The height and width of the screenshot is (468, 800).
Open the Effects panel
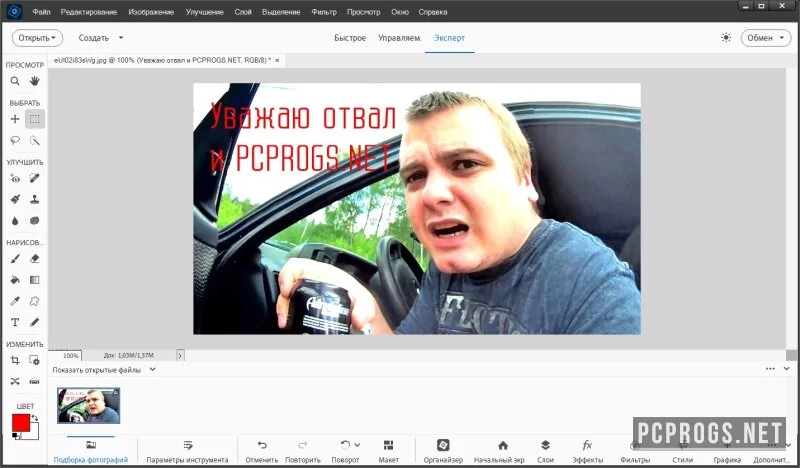[x=587, y=451]
